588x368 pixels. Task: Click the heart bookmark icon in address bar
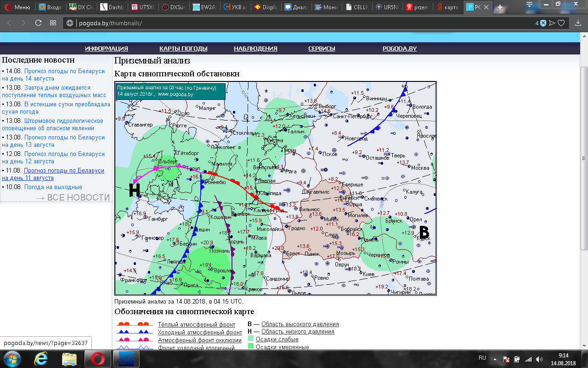[x=561, y=23]
